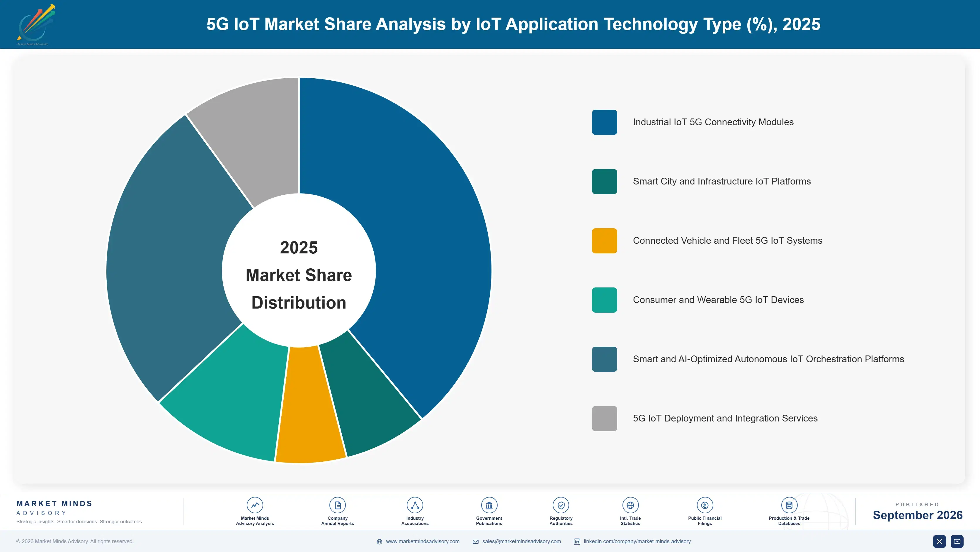980x552 pixels.
Task: Click Smart City and Infrastructure dark green swatch
Action: click(x=604, y=182)
